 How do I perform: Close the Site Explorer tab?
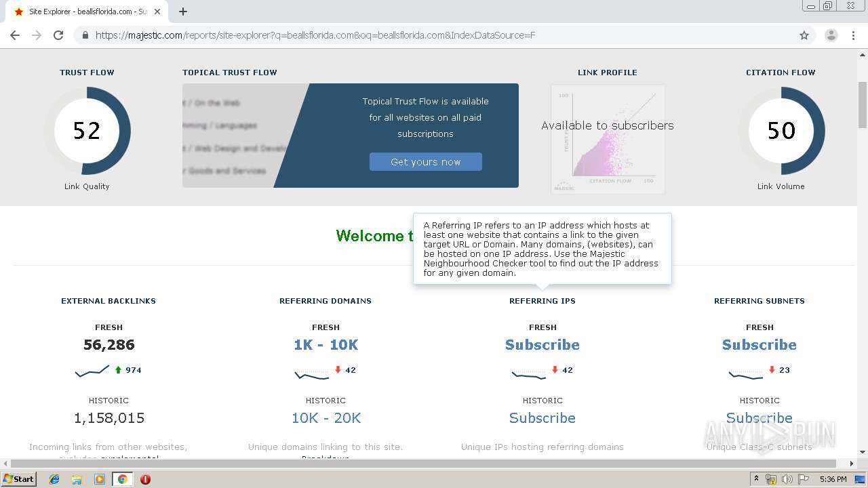pyautogui.click(x=157, y=12)
